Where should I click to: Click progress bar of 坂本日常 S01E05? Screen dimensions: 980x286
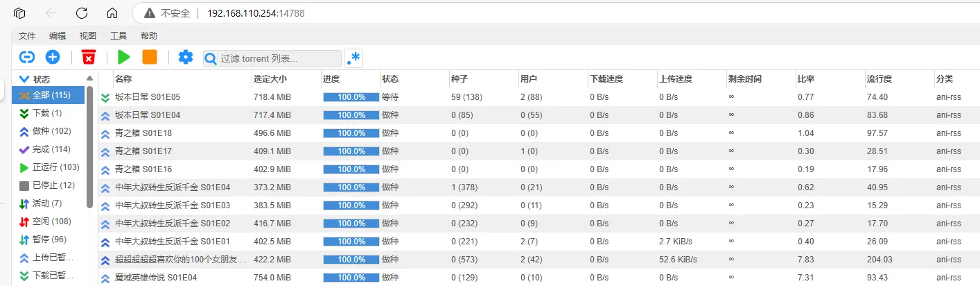click(351, 97)
